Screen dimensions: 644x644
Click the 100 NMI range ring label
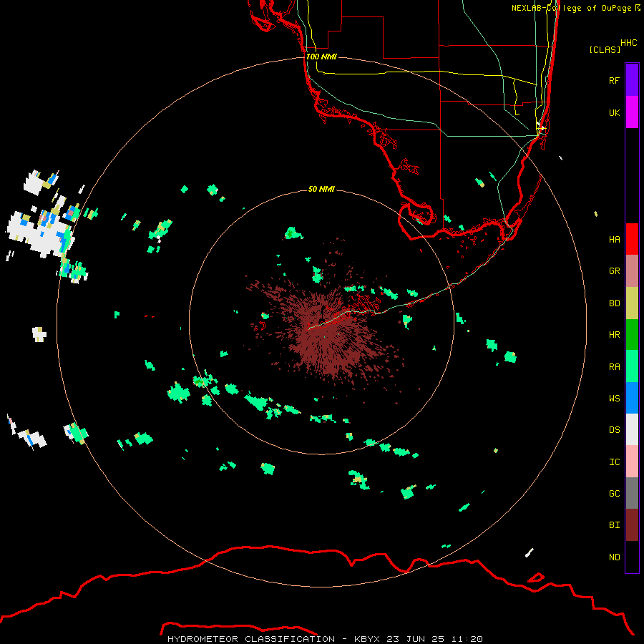321,57
